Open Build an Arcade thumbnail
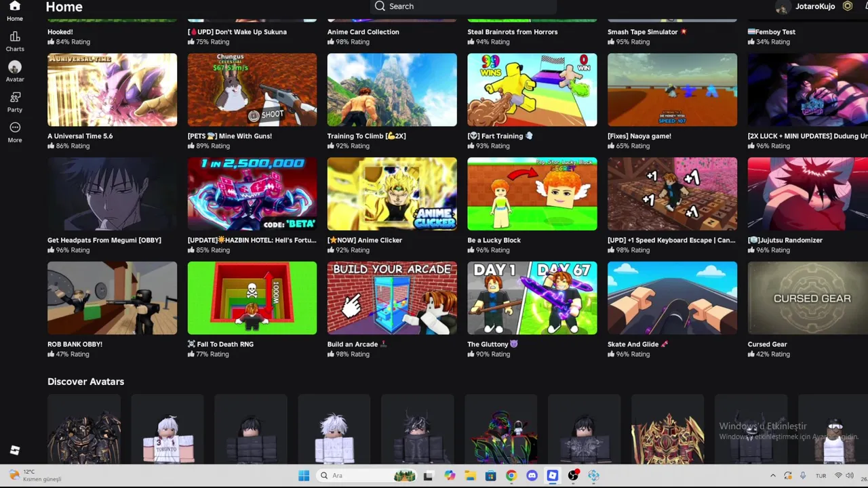 tap(392, 298)
